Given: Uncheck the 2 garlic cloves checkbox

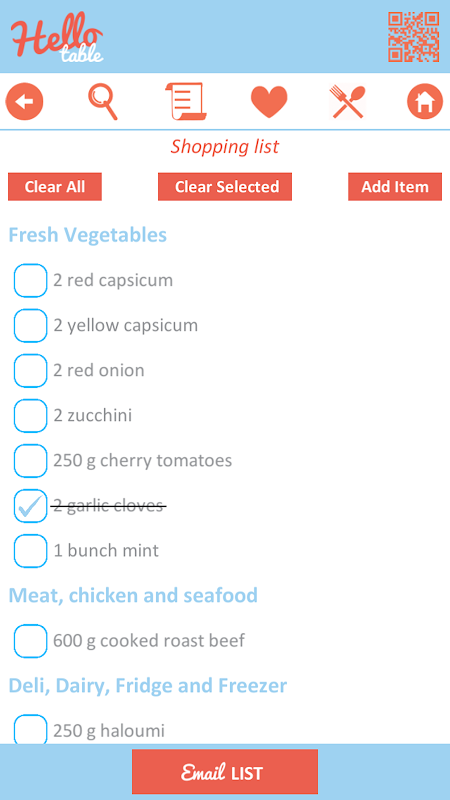Looking at the screenshot, I should 31,506.
